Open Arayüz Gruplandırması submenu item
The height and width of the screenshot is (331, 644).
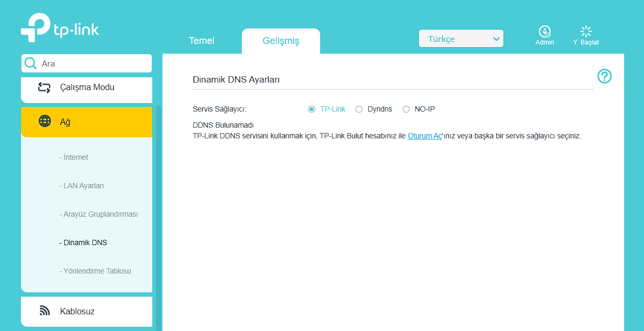(x=99, y=214)
